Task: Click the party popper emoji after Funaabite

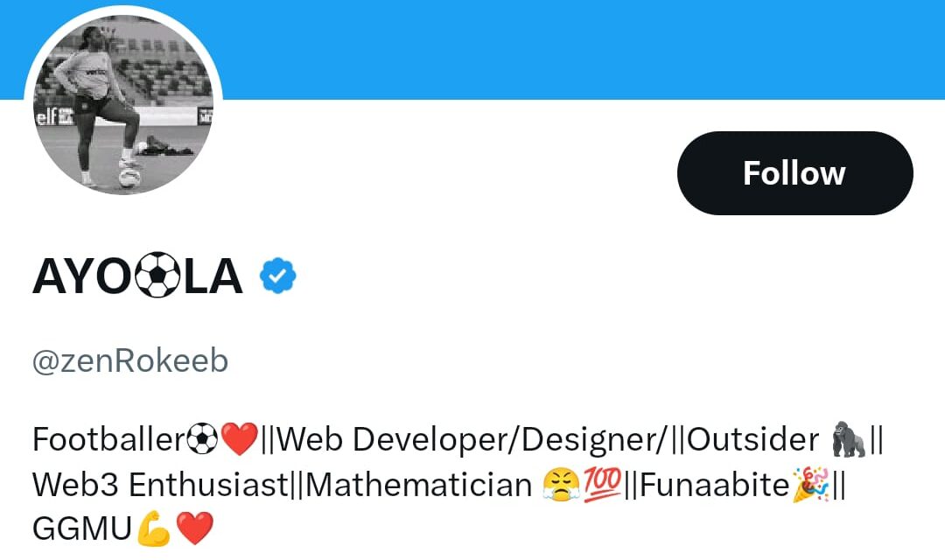Action: click(x=811, y=484)
